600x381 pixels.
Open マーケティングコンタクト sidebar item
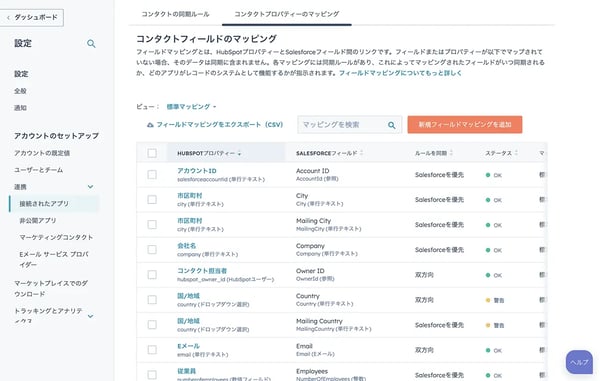(x=56, y=238)
